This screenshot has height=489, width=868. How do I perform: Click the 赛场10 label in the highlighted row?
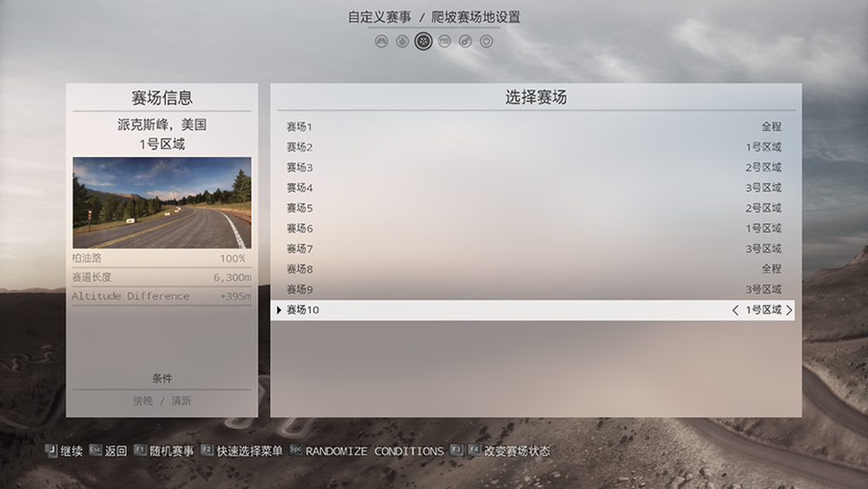click(x=302, y=310)
